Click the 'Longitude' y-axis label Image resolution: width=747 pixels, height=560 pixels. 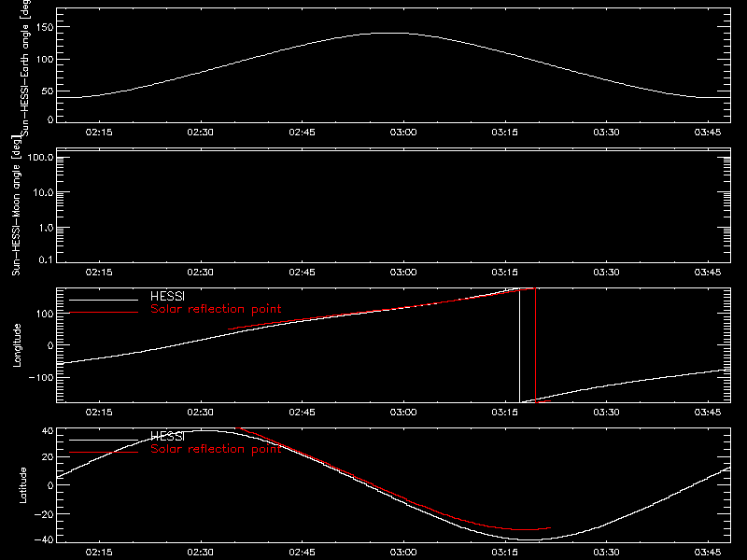17,345
